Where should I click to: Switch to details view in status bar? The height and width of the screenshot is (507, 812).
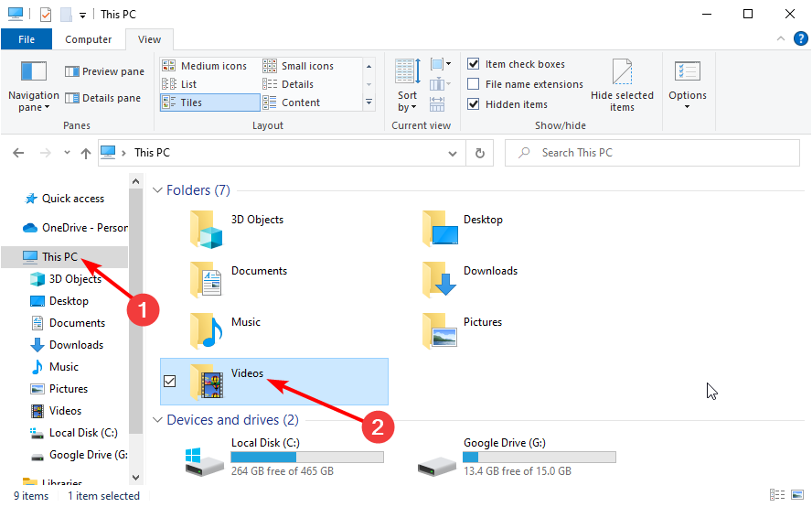pyautogui.click(x=776, y=495)
